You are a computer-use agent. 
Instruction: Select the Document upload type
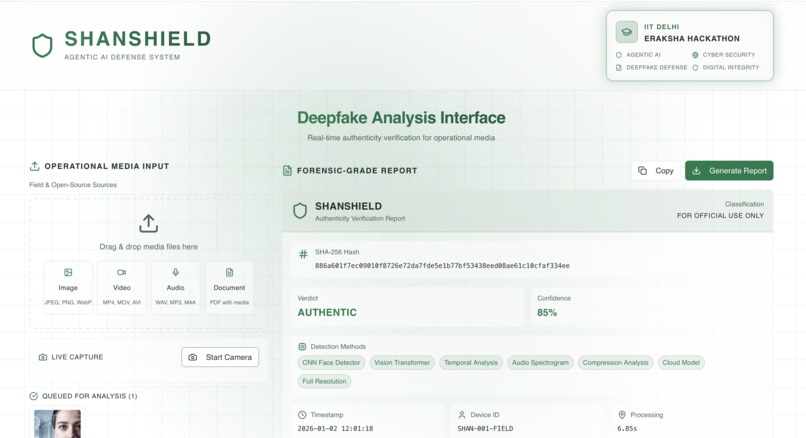(x=229, y=287)
